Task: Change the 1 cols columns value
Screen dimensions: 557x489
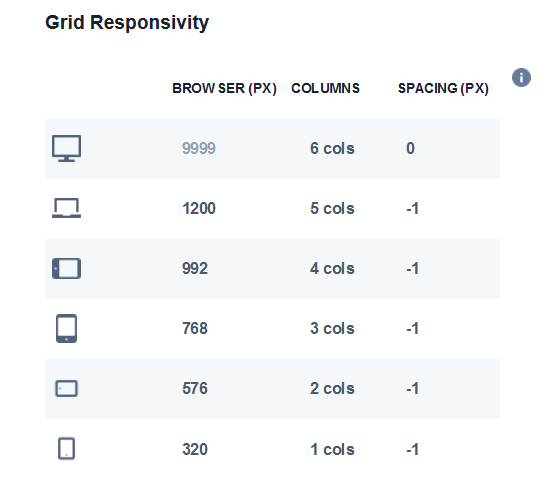Action: point(332,449)
